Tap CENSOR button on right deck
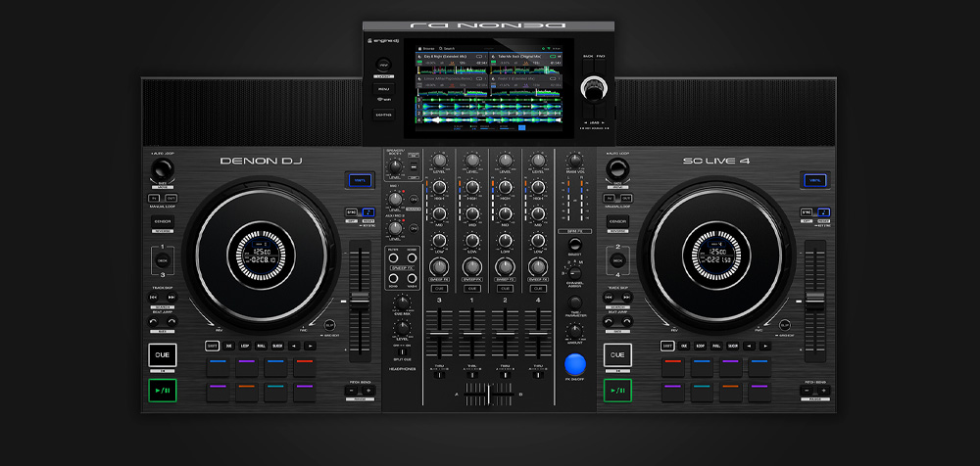 (617, 221)
